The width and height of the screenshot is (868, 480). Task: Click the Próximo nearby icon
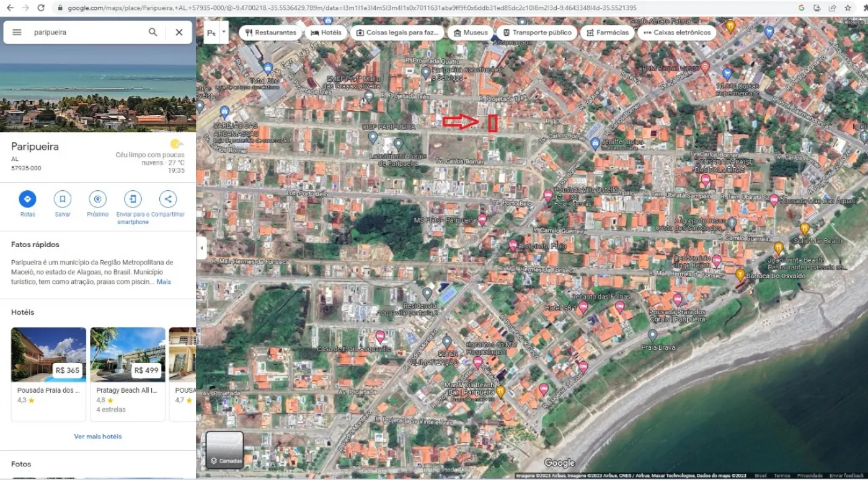(x=97, y=199)
